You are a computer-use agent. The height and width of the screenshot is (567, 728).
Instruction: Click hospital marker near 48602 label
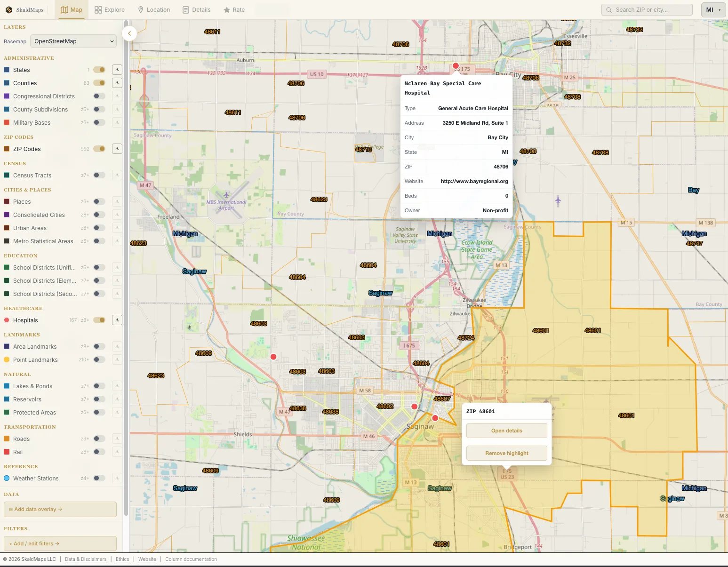pyautogui.click(x=414, y=407)
